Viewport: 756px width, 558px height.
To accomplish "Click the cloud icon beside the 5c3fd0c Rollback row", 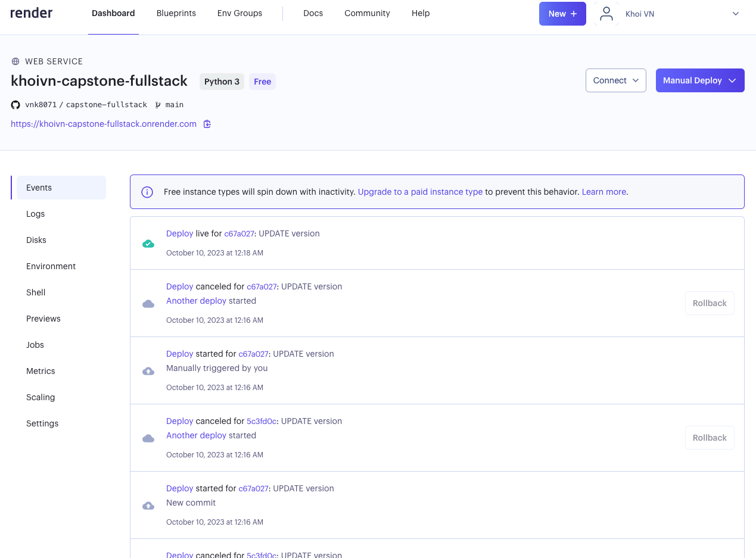I will pyautogui.click(x=148, y=438).
